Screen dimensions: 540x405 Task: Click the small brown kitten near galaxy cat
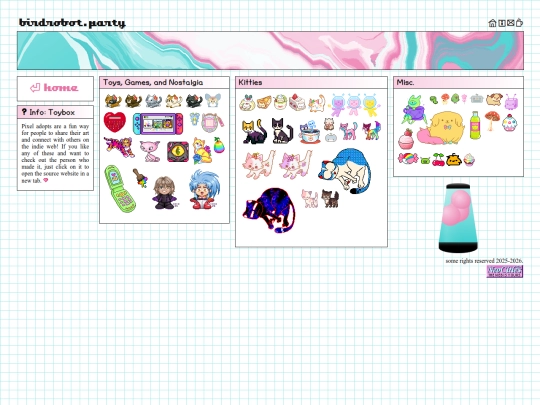[330, 198]
